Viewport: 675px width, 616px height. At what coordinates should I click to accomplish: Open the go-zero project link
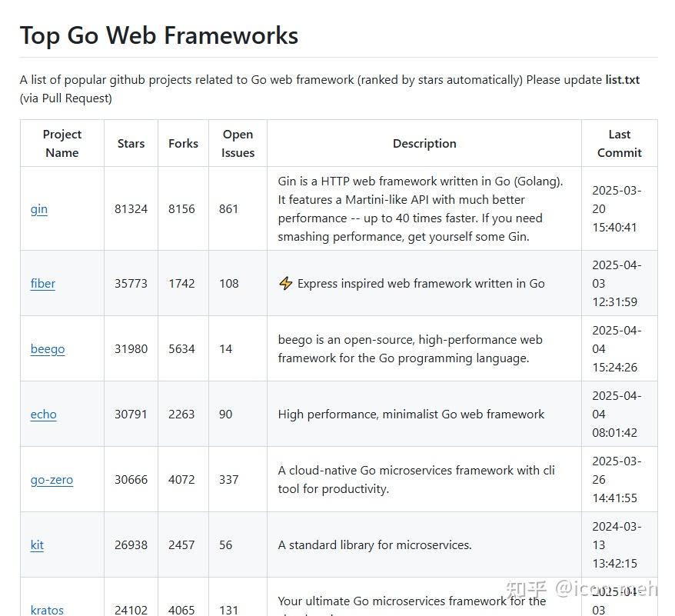pyautogui.click(x=52, y=480)
